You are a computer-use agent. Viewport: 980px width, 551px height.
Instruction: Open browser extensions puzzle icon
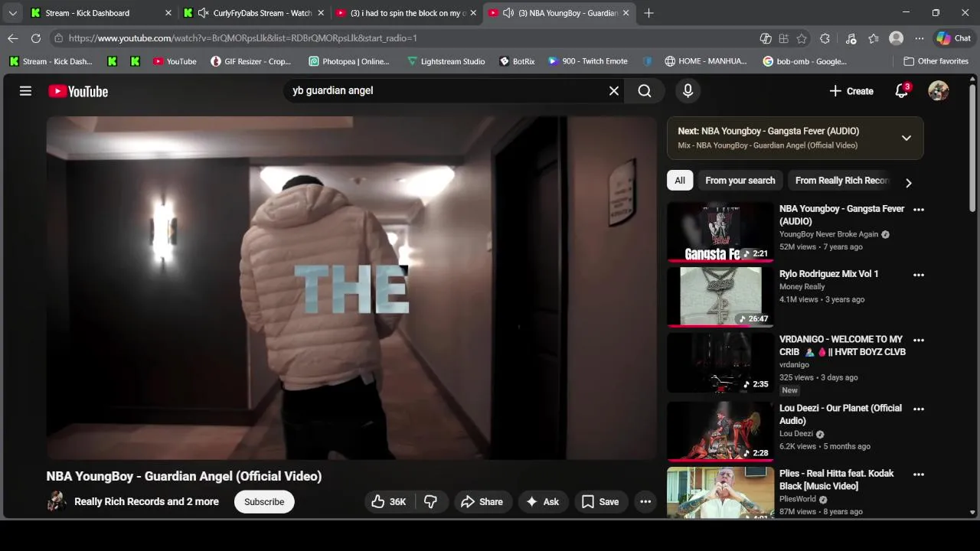tap(825, 38)
